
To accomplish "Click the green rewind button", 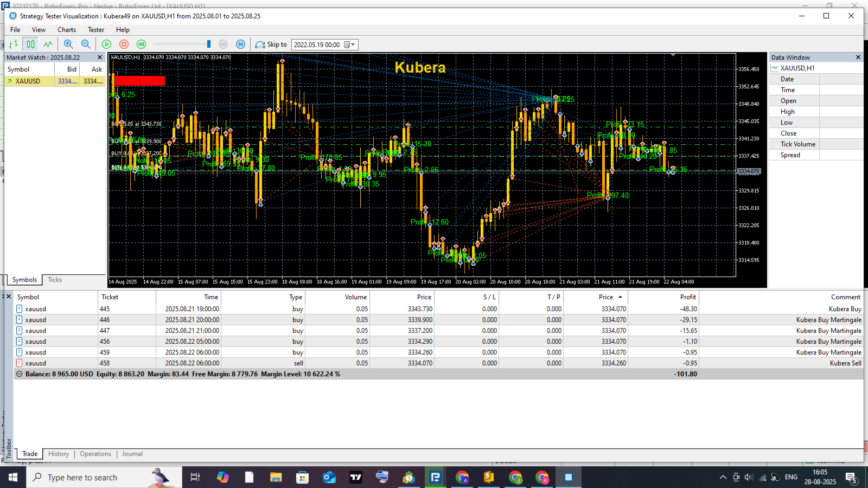I will (x=141, y=44).
